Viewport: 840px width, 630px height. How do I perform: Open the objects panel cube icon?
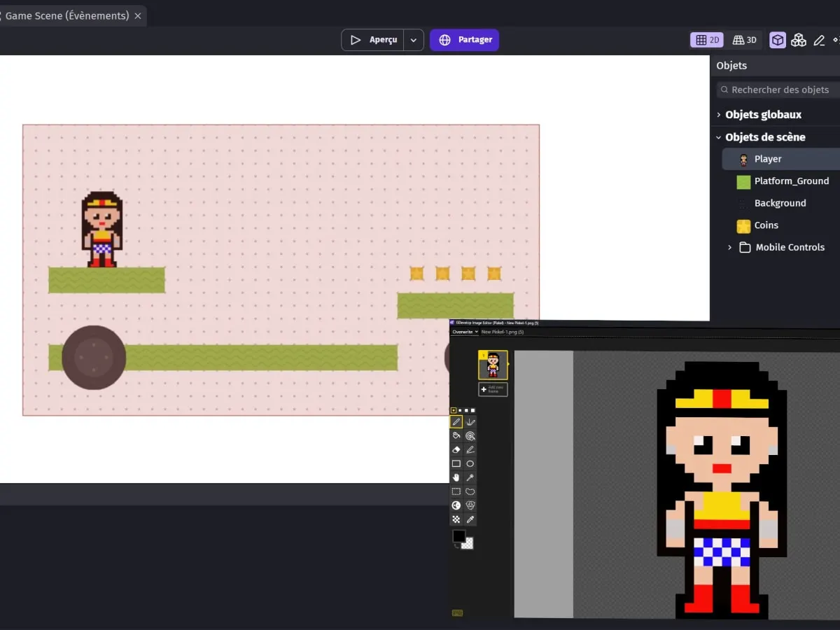[778, 40]
